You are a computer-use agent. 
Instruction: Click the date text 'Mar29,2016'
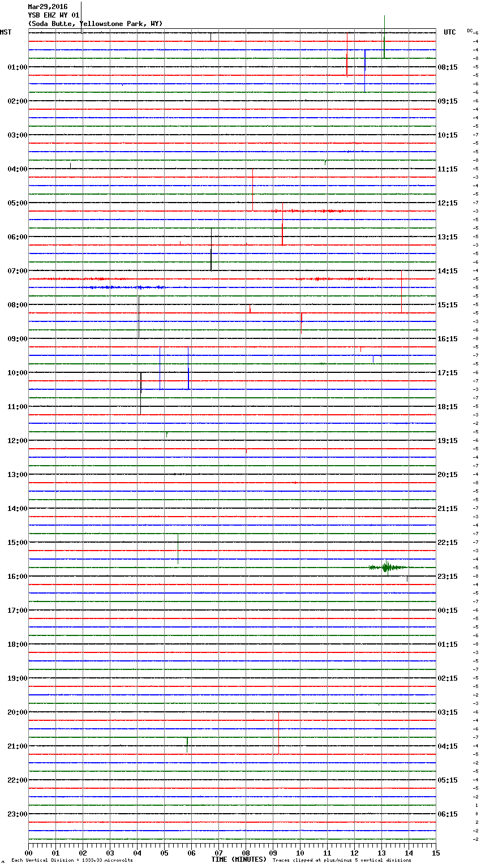coord(48,7)
